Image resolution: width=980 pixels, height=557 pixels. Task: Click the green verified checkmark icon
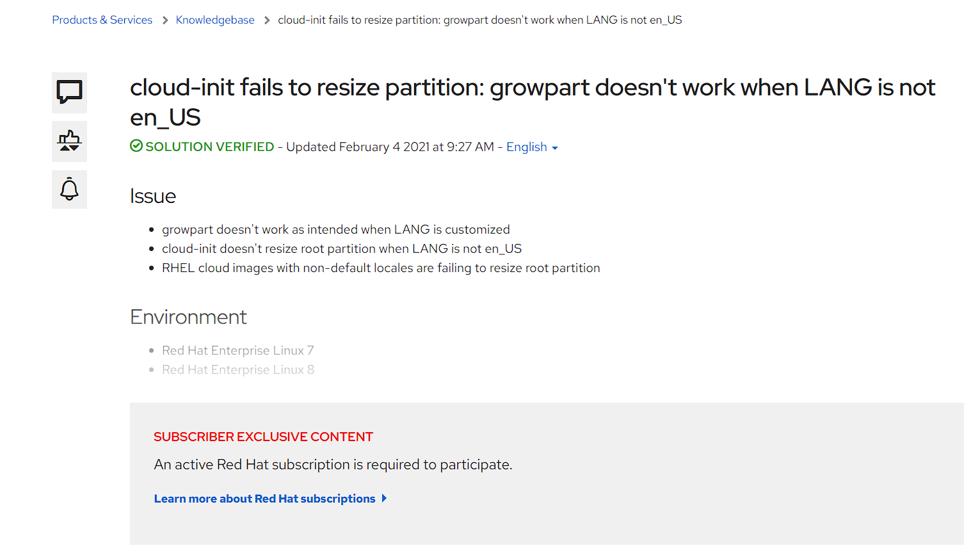[136, 146]
